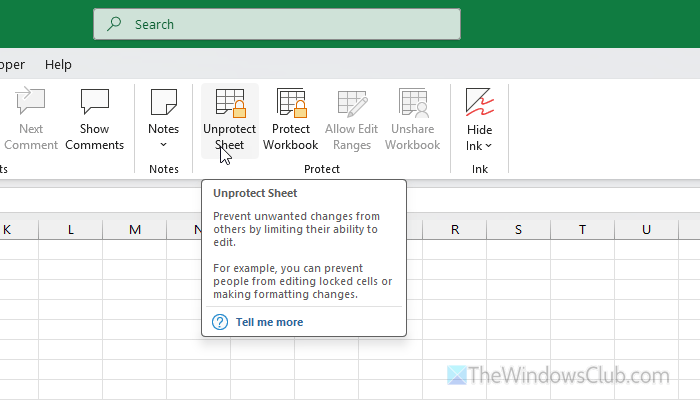The width and height of the screenshot is (700, 400).
Task: Select column L header
Action: click(71, 230)
